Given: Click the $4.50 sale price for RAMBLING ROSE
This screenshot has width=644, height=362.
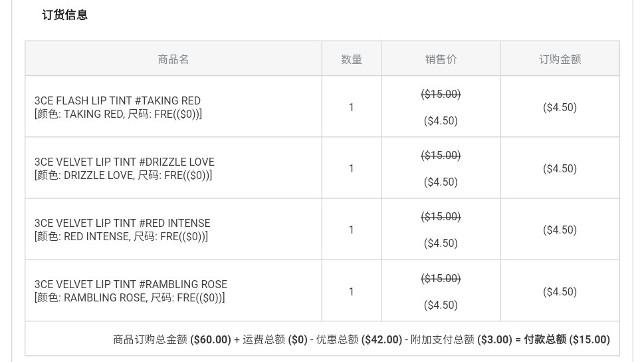Looking at the screenshot, I should tap(441, 305).
